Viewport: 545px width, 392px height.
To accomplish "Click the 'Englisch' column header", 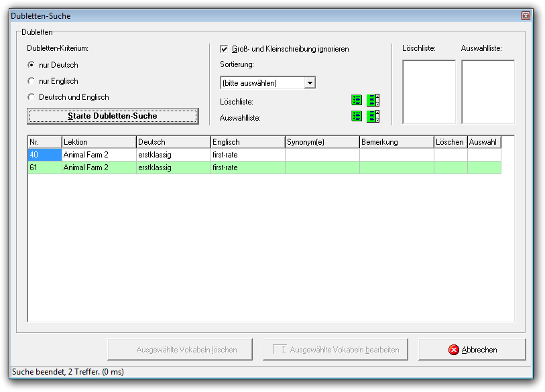I will coord(247,142).
